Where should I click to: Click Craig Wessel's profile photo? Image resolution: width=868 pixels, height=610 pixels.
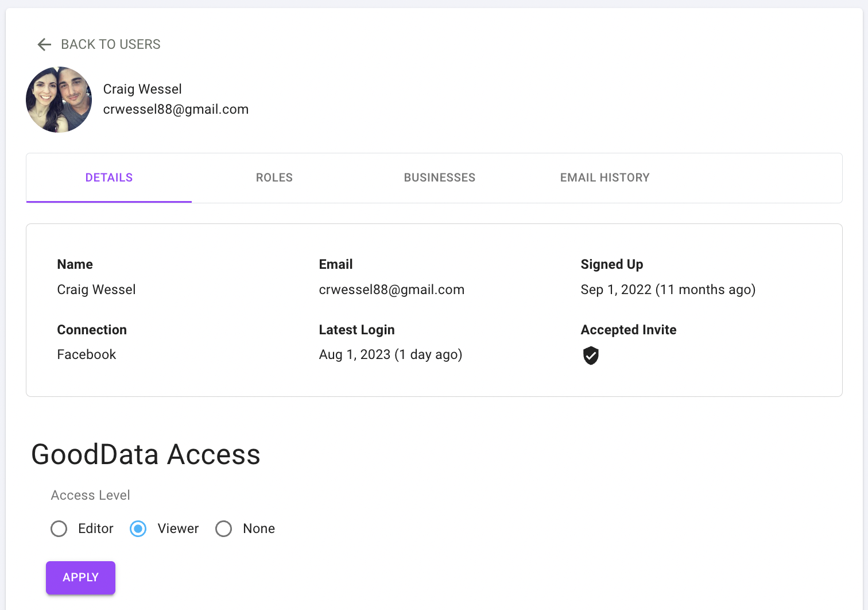59,100
